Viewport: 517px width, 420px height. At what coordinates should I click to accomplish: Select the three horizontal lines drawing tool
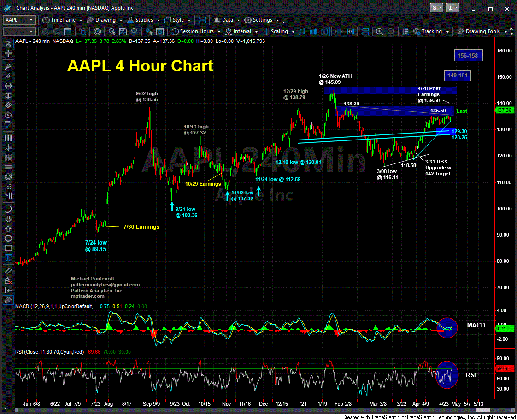[x=8, y=167]
